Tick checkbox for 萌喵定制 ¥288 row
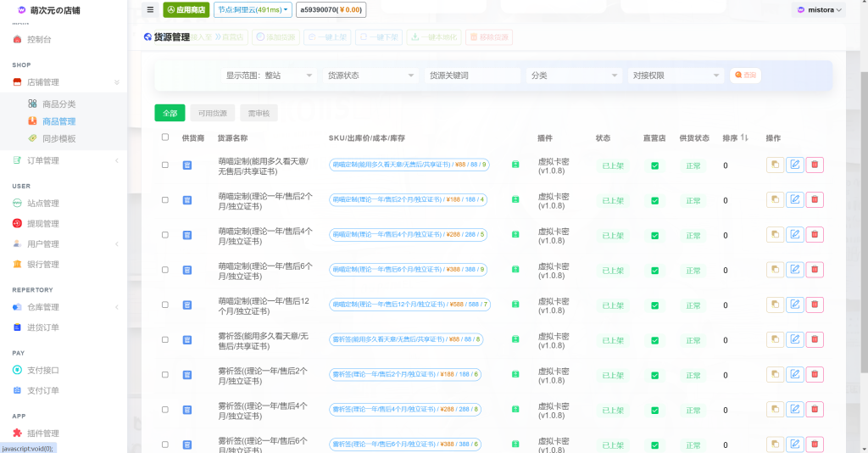 165,235
